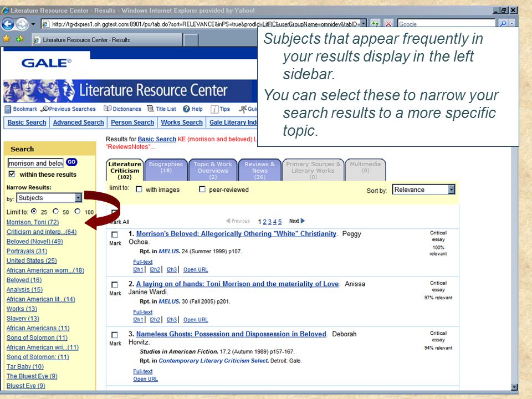Viewport: 532px width, 399px height.
Task: Enable the with images limiter
Action: point(139,190)
